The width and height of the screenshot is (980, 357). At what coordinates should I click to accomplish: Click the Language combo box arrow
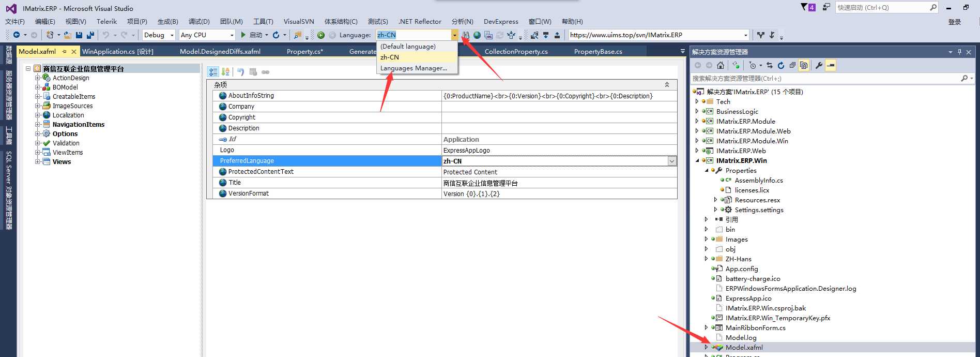(x=454, y=35)
